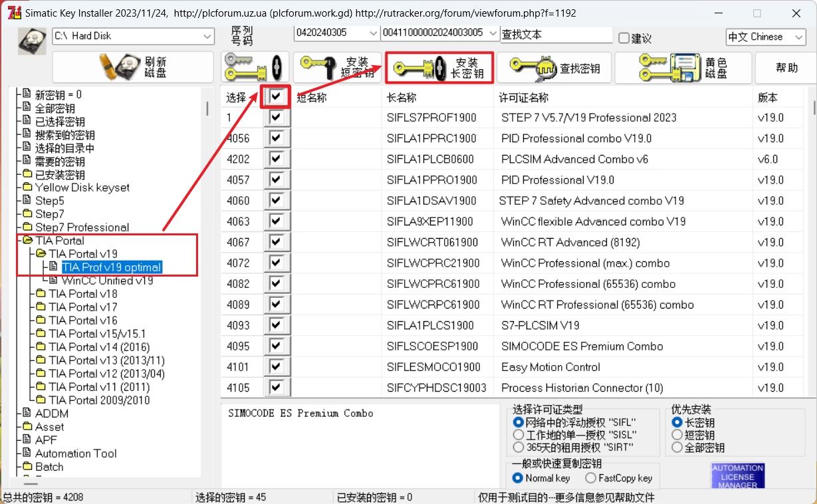Click the document icon next to 搜索到的密钥
This screenshot has width=817, height=504.
(x=27, y=134)
